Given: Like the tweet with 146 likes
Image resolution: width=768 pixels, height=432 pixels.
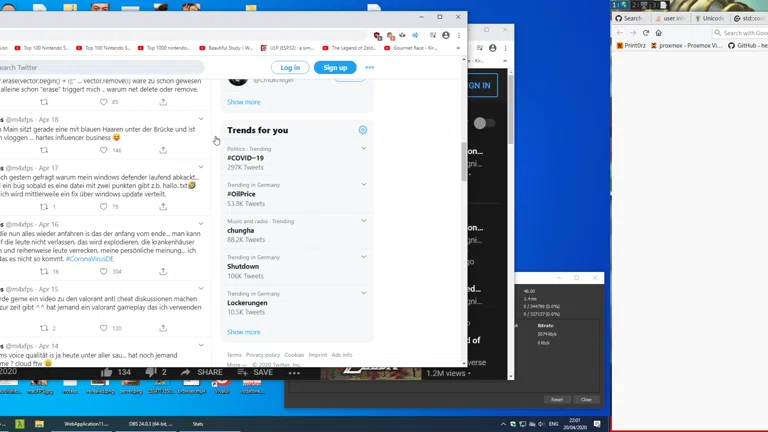Looking at the screenshot, I should [104, 150].
